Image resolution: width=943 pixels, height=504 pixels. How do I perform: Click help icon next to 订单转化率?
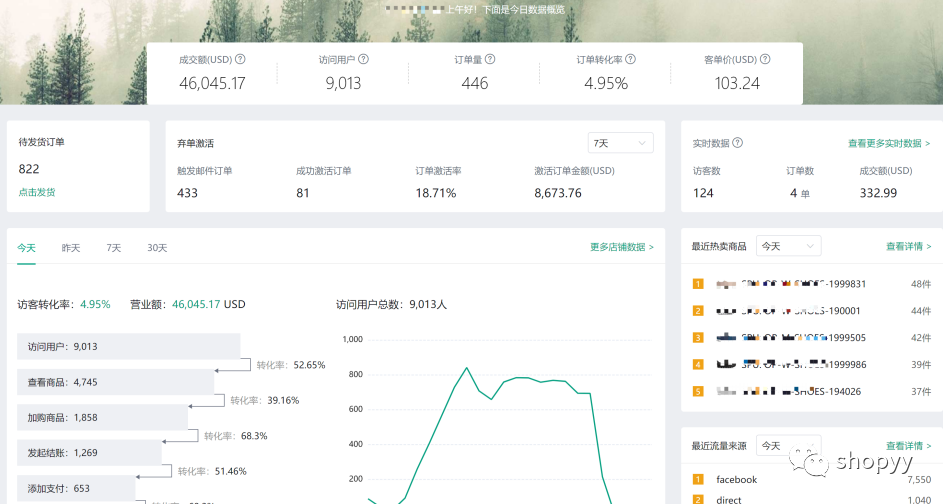click(x=630, y=59)
